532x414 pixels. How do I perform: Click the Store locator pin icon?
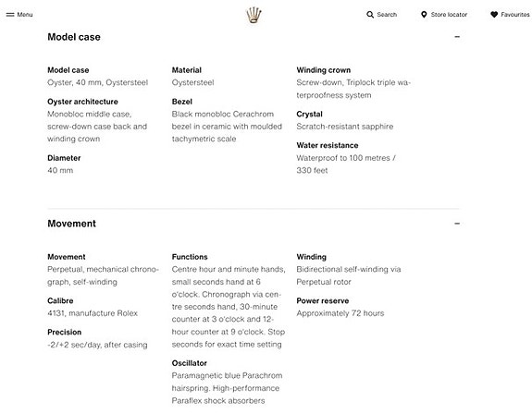pyautogui.click(x=424, y=15)
